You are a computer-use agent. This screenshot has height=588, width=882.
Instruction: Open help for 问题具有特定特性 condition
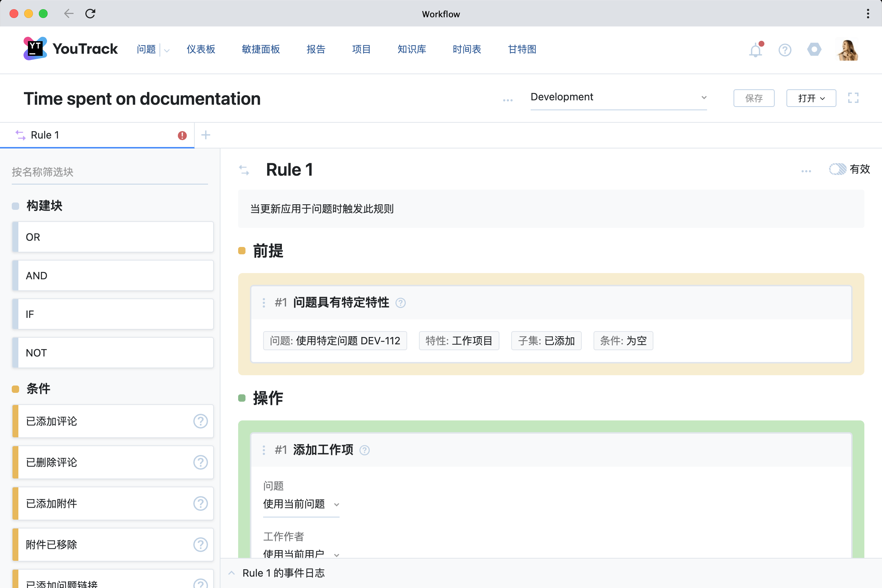tap(401, 303)
